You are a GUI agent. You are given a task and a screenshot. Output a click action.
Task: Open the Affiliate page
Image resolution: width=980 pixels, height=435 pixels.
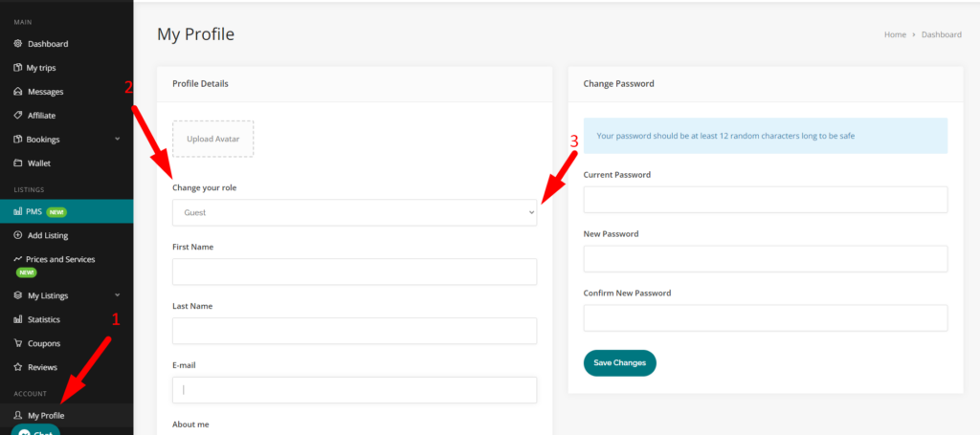[x=41, y=116]
